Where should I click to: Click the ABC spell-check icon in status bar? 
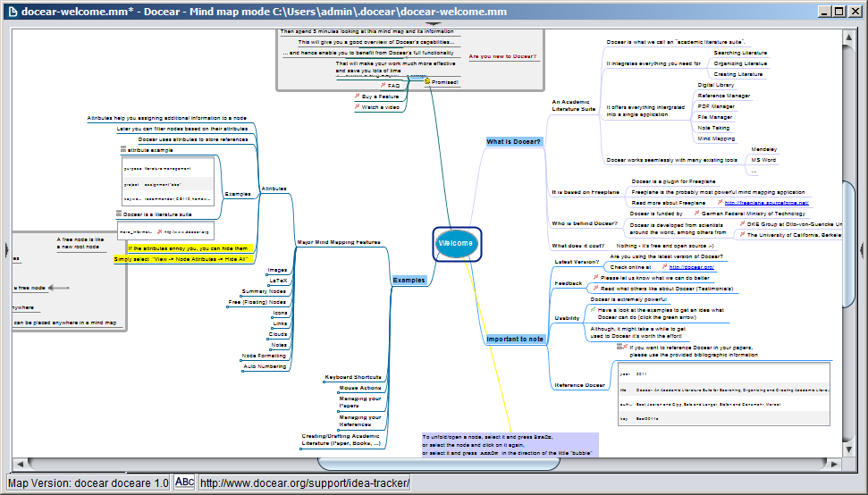coord(184,482)
